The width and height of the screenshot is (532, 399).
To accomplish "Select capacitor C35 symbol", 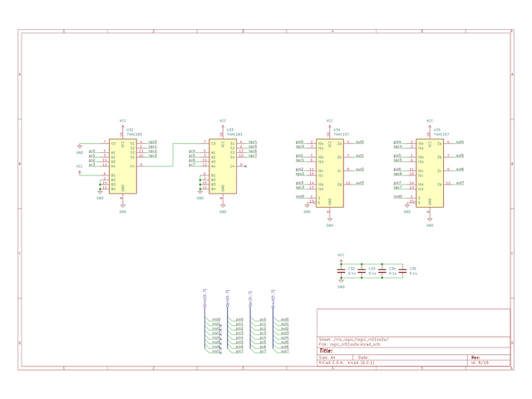I will pyautogui.click(x=402, y=270).
